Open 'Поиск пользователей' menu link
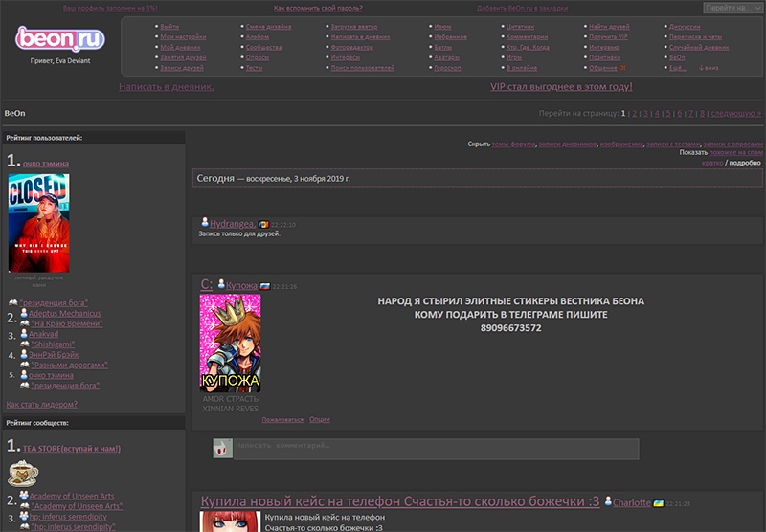This screenshot has height=532, width=766. point(363,68)
